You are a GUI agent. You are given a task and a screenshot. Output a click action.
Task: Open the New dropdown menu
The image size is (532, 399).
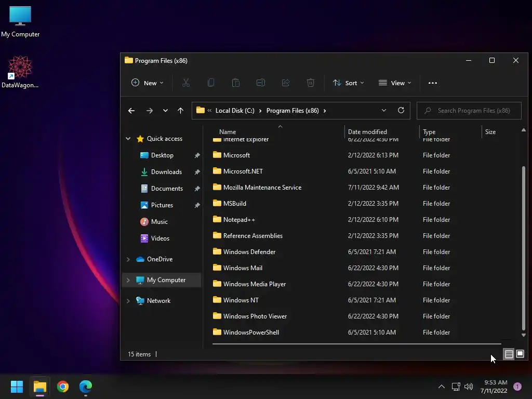[147, 83]
